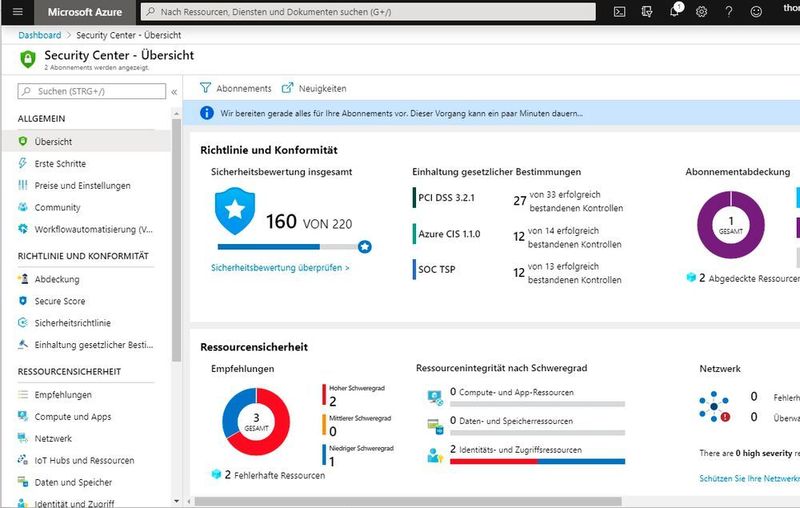Click Schützen Sie Ihre Netzwerk link
Screen dimensions: 800x508
click(749, 478)
